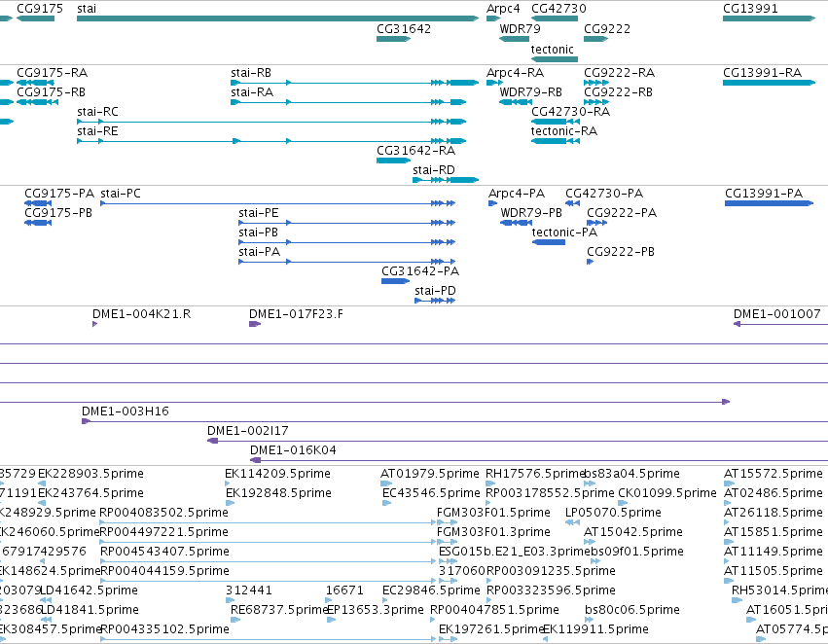
Task: Click the stai-PA protein label
Action: pos(259,252)
